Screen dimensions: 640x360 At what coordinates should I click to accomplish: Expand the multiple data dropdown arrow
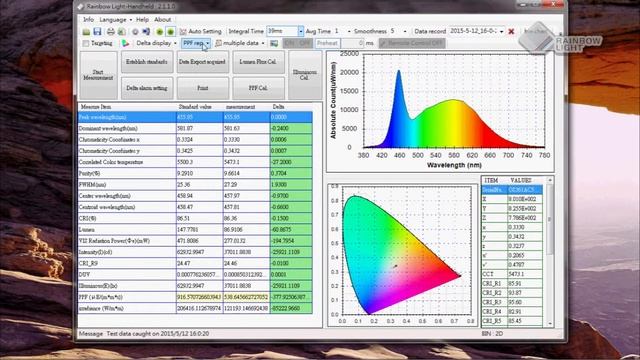[x=263, y=43]
